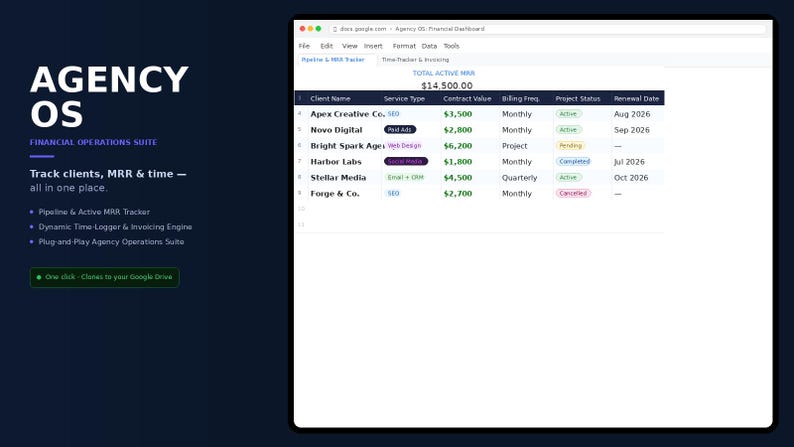Open Harbor Labs Social Media chip
The width and height of the screenshot is (794, 447).
tap(406, 161)
